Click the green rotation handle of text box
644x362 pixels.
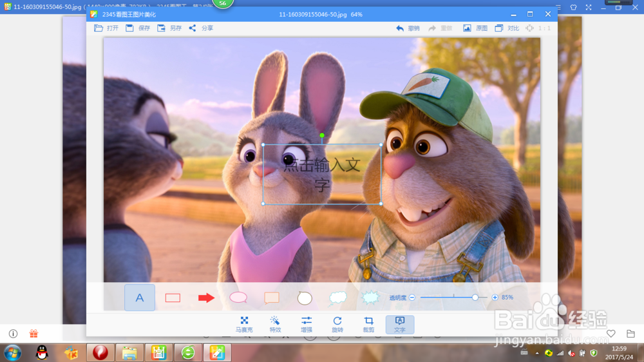tap(322, 135)
